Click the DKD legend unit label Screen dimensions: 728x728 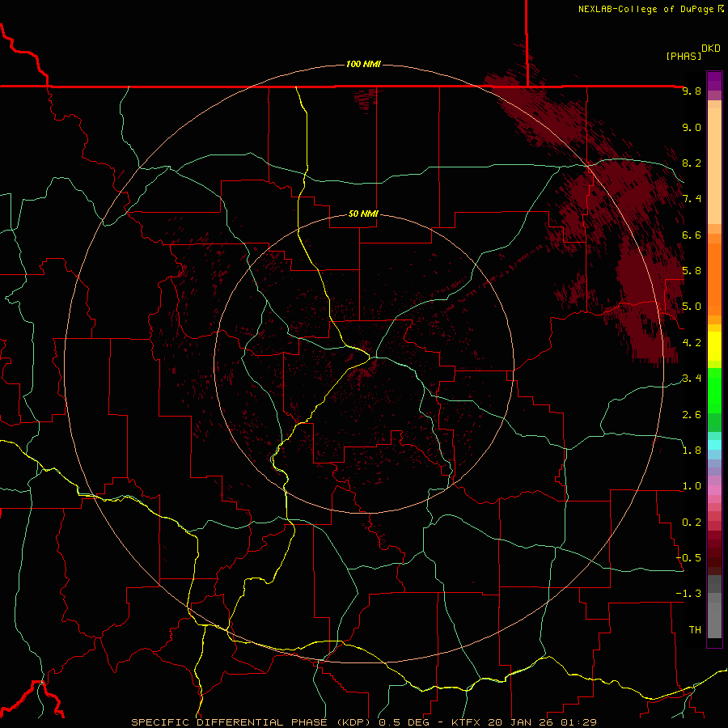711,49
